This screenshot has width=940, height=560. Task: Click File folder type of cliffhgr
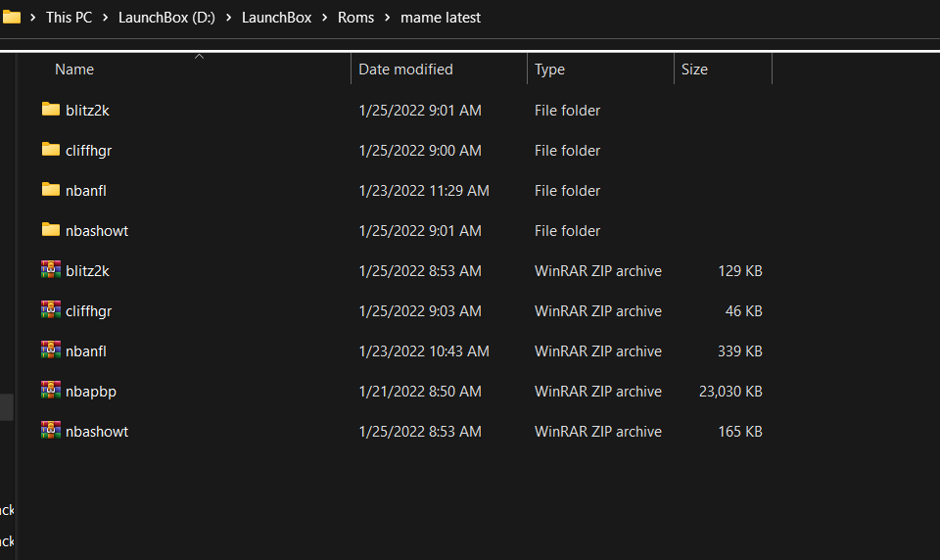[567, 151]
